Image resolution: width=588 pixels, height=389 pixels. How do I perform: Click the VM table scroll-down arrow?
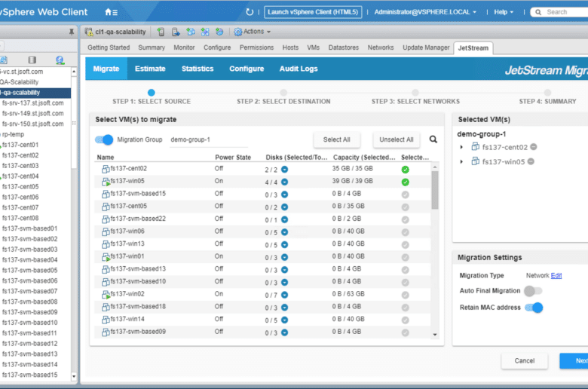tap(435, 335)
